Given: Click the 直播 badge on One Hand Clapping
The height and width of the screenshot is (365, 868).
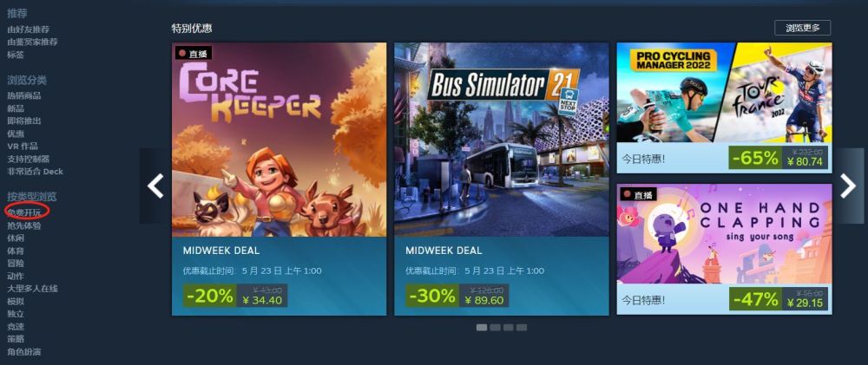Looking at the screenshot, I should click(x=638, y=195).
